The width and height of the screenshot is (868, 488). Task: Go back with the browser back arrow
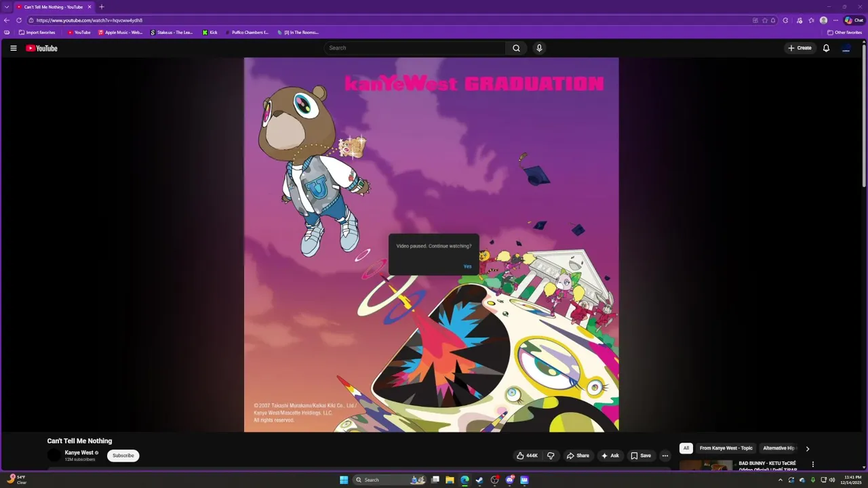coord(7,20)
